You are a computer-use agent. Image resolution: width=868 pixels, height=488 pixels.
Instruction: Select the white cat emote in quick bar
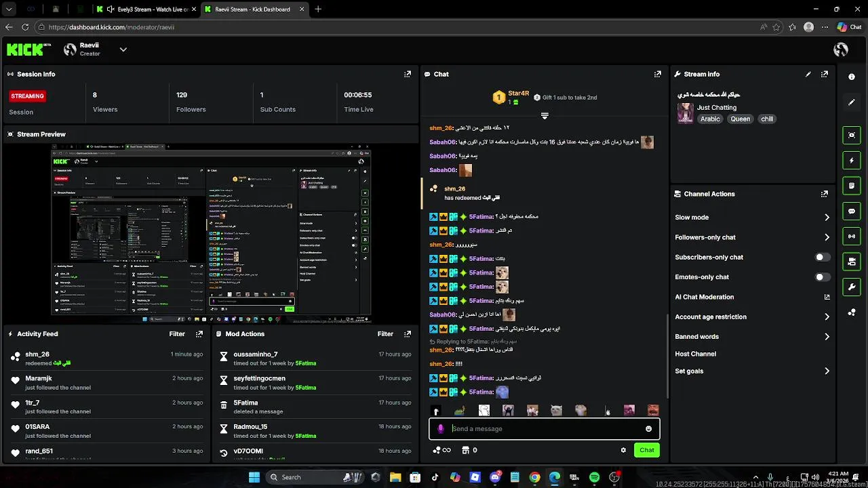556,411
